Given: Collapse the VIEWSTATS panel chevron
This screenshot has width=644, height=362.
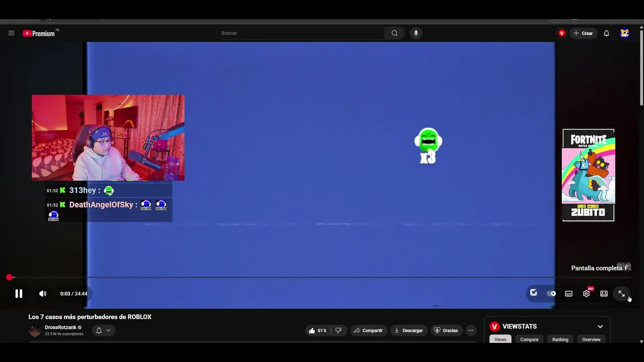Looking at the screenshot, I should [600, 326].
